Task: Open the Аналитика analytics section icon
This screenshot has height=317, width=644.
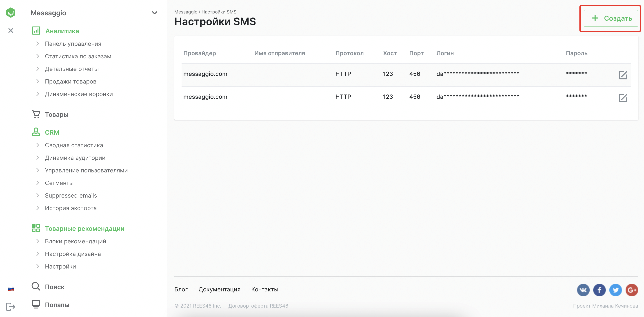Action: 36,31
